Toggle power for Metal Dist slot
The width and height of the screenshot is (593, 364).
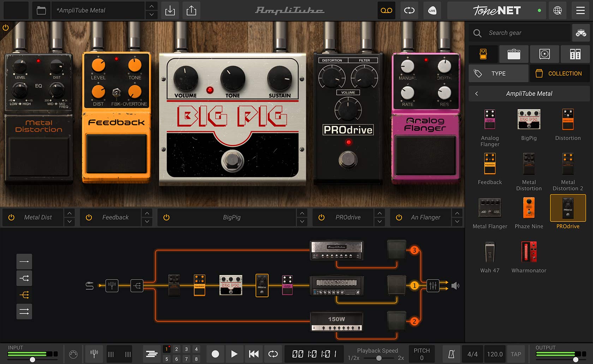click(x=11, y=217)
